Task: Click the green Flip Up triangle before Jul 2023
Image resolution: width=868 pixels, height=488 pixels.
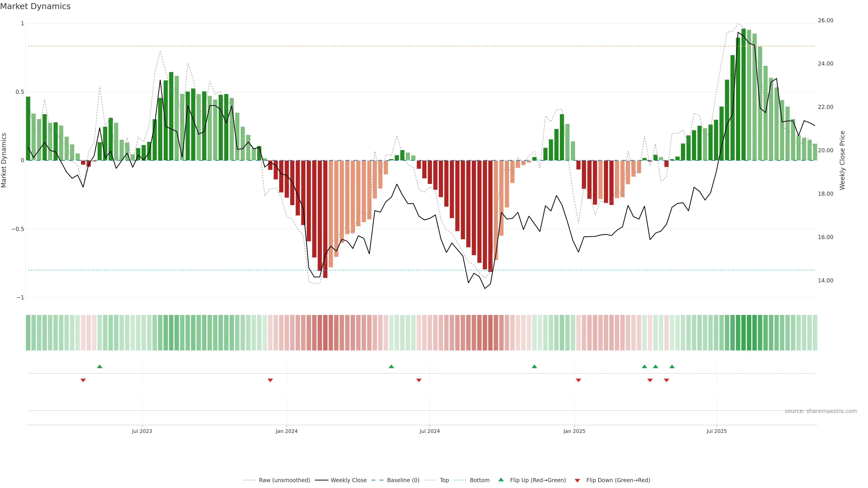Action: tap(99, 366)
